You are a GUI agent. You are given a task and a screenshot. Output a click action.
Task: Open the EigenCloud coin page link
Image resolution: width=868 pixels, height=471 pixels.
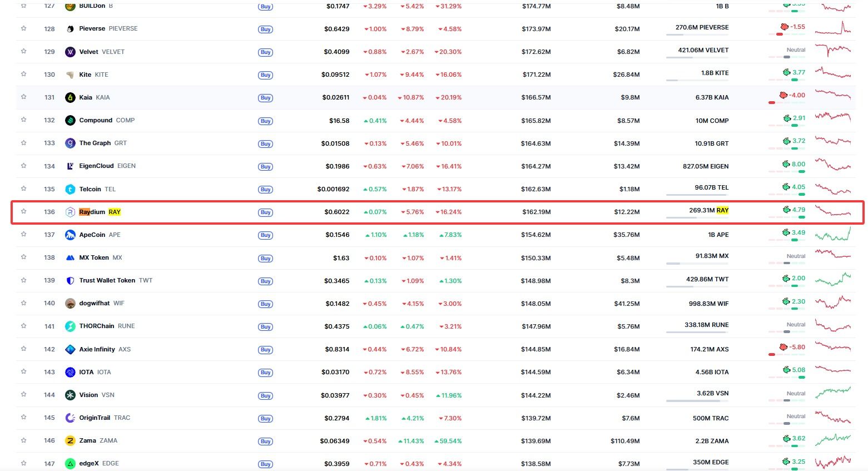click(x=96, y=166)
